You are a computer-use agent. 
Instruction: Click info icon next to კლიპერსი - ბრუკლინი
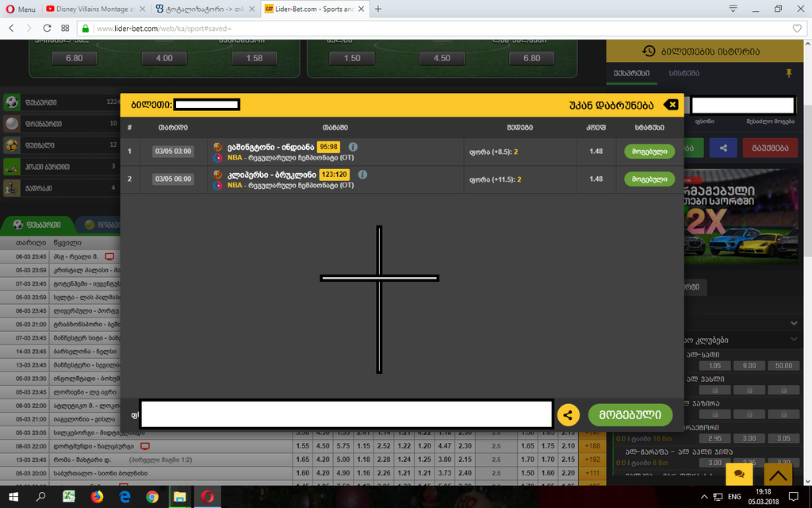point(362,174)
